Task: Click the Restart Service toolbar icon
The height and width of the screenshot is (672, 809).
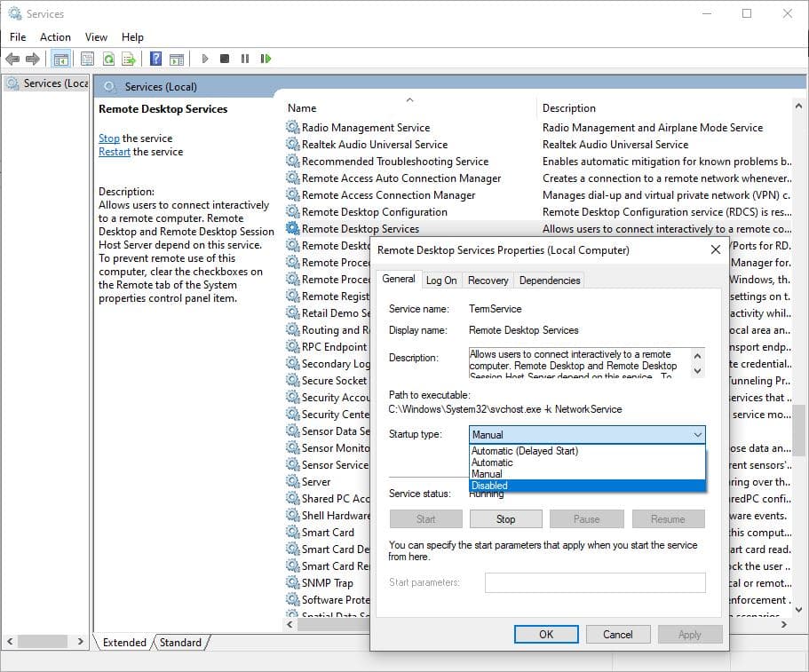Action: [x=266, y=59]
